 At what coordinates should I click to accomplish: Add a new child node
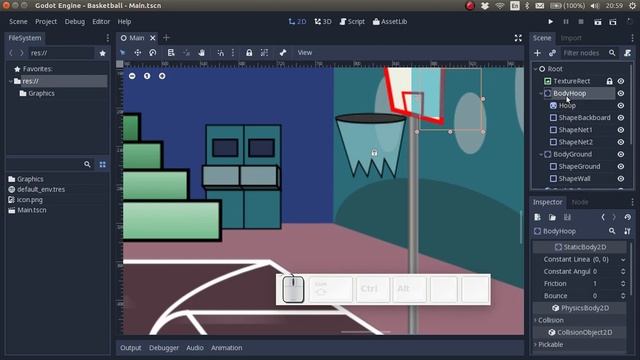(538, 53)
